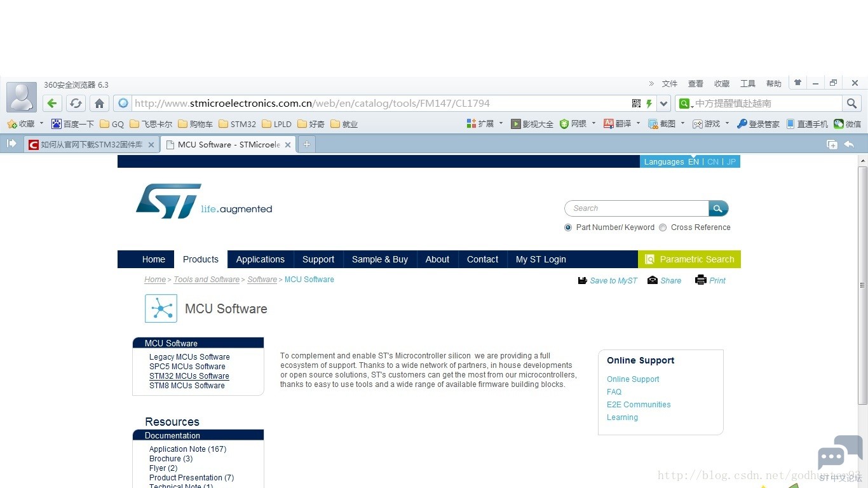Expand the 扩展 dropdown arrow
The width and height of the screenshot is (868, 488).
(501, 123)
